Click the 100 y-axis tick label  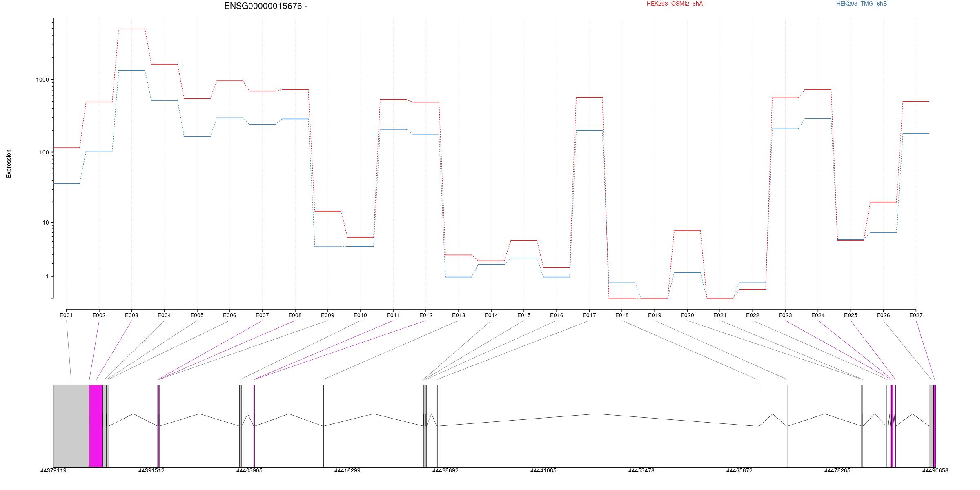[x=44, y=153]
